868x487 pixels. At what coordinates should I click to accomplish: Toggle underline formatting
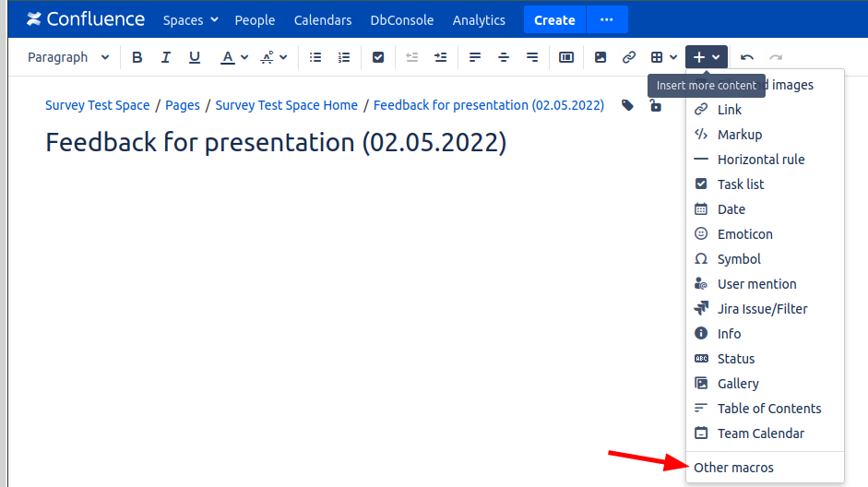click(x=195, y=57)
